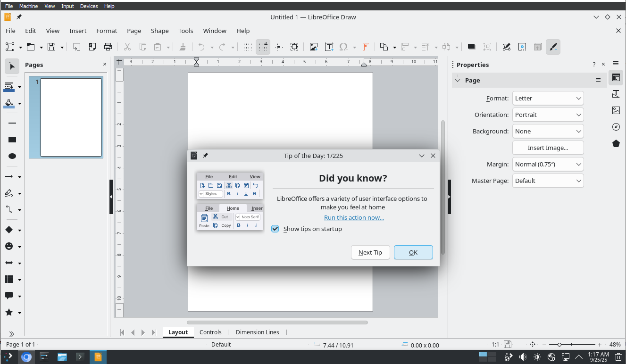Select the Rectangle tool in the drawing sidebar

click(x=12, y=140)
